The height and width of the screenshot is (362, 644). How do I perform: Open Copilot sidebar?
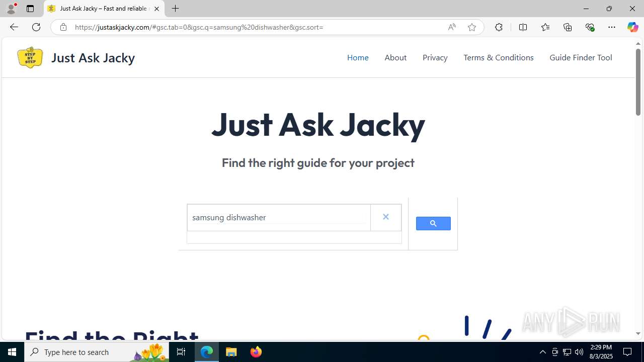pos(632,27)
